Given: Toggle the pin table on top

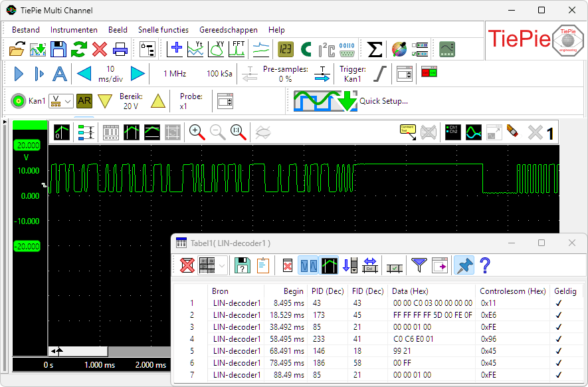Looking at the screenshot, I should [464, 265].
